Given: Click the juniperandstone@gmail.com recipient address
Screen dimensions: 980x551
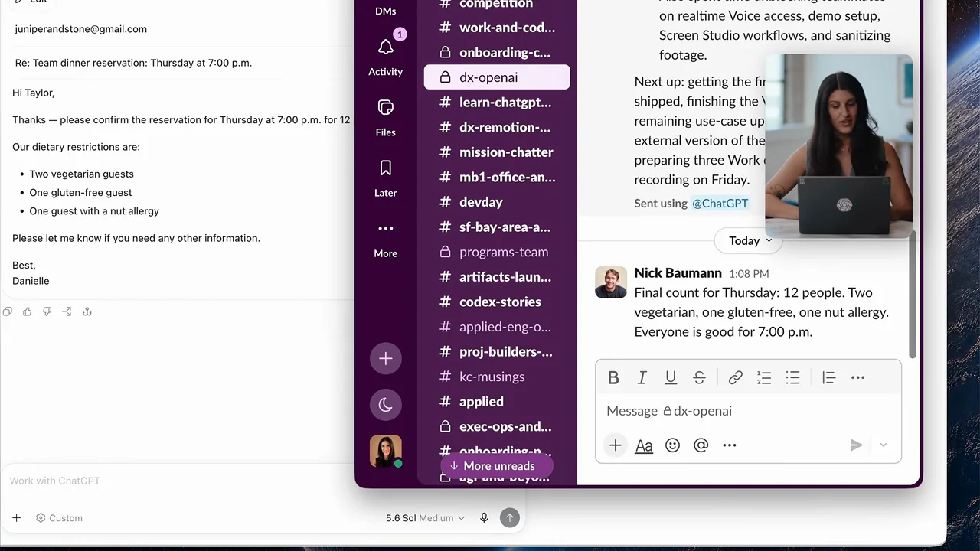Looking at the screenshot, I should tap(80, 29).
